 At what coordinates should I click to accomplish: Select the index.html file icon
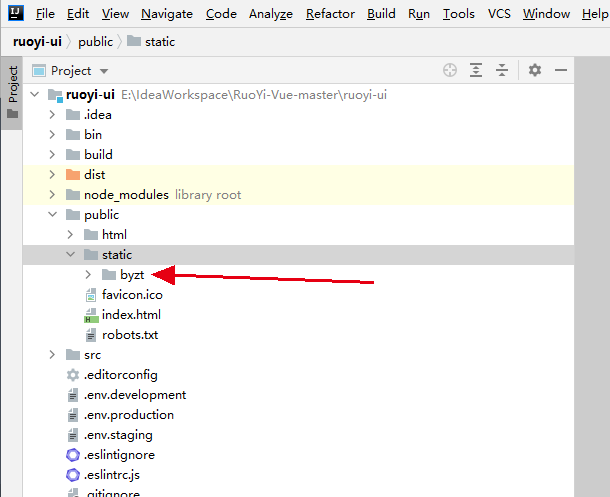tap(91, 315)
